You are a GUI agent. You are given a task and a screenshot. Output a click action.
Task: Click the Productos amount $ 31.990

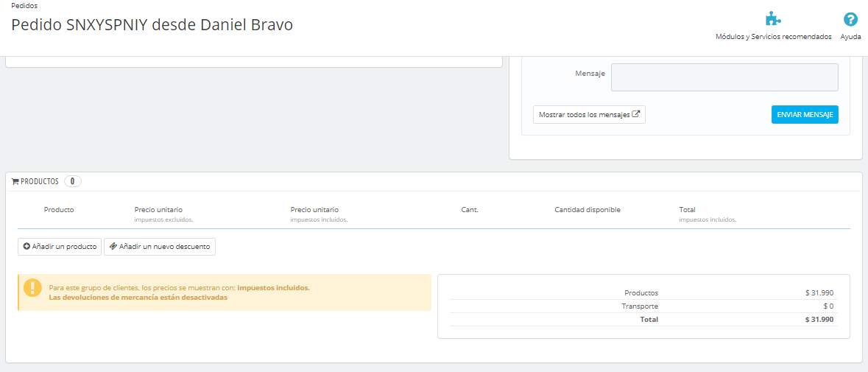click(819, 293)
